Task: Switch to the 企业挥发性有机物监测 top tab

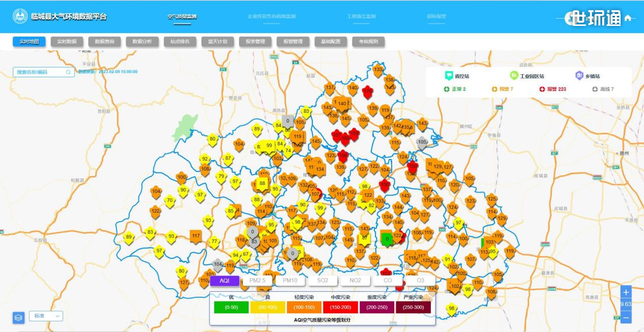Action: coord(272,16)
